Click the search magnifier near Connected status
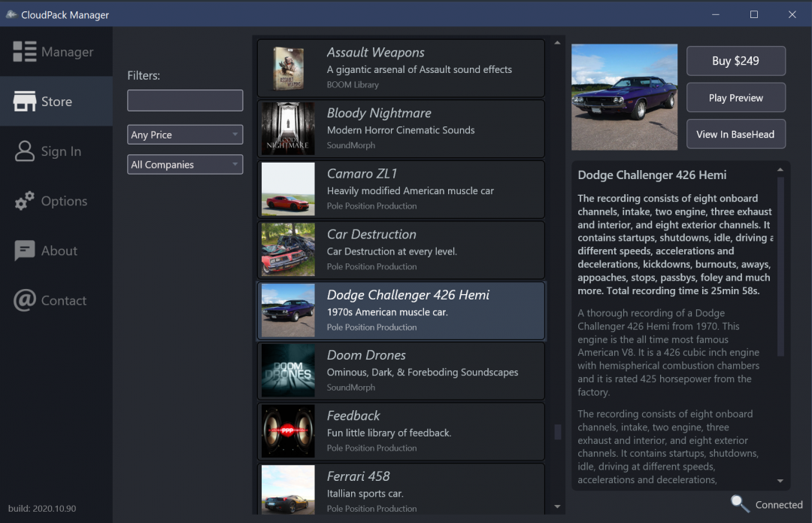The height and width of the screenshot is (523, 812). (x=739, y=504)
